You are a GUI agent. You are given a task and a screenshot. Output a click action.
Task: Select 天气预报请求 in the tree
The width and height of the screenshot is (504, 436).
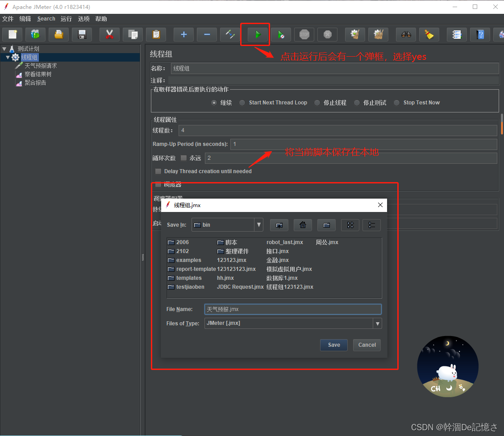point(41,66)
